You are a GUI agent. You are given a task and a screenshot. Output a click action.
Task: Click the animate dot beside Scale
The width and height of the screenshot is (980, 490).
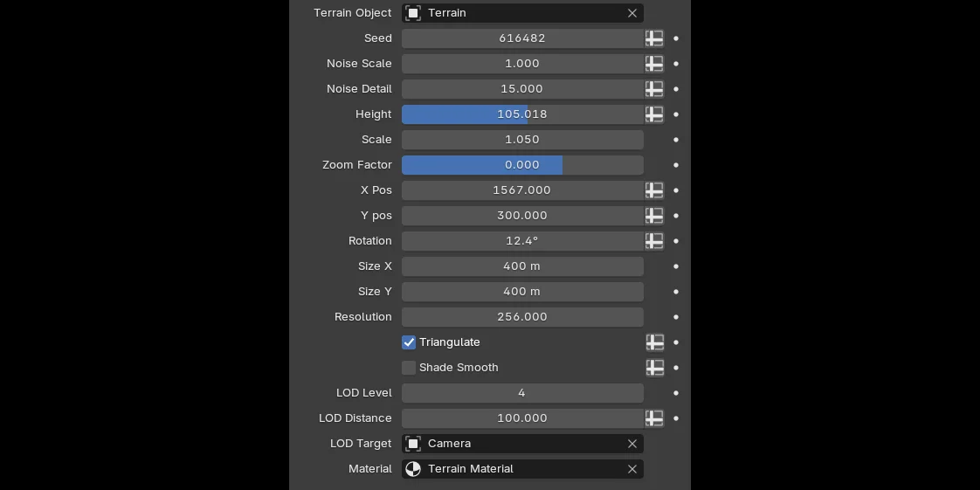(x=676, y=140)
